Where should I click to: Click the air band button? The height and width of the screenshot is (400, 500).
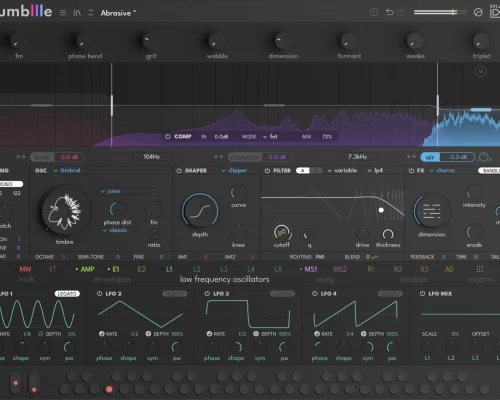[430, 157]
